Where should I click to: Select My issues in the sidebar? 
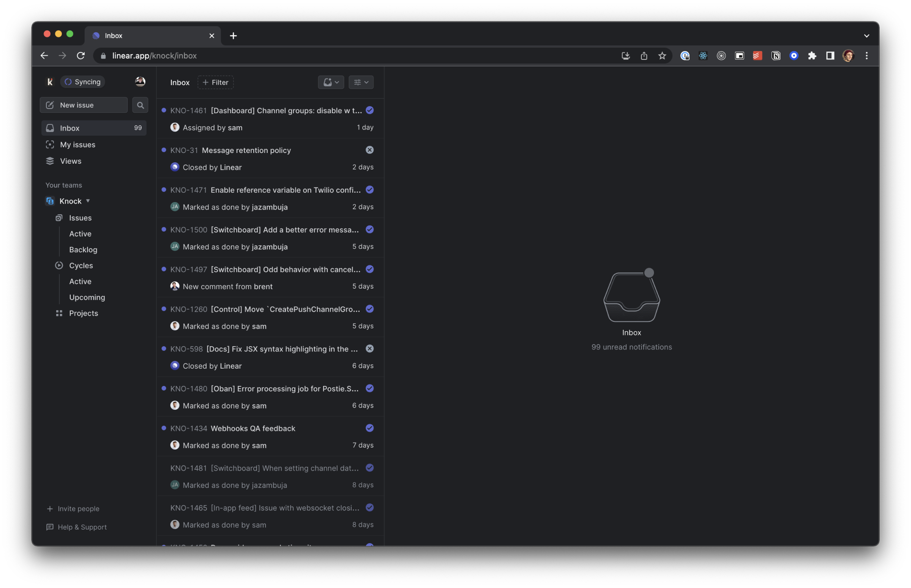click(x=77, y=145)
